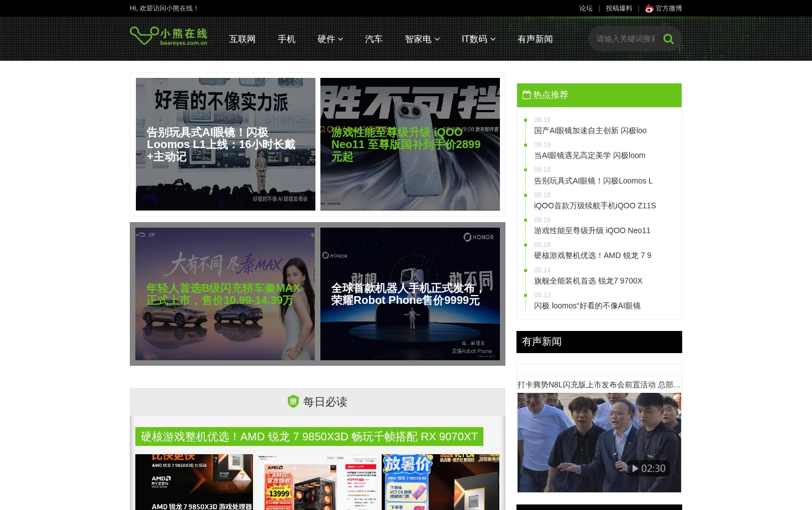The height and width of the screenshot is (510, 812).
Task: Open the 汽车 navigation item
Action: pos(373,39)
